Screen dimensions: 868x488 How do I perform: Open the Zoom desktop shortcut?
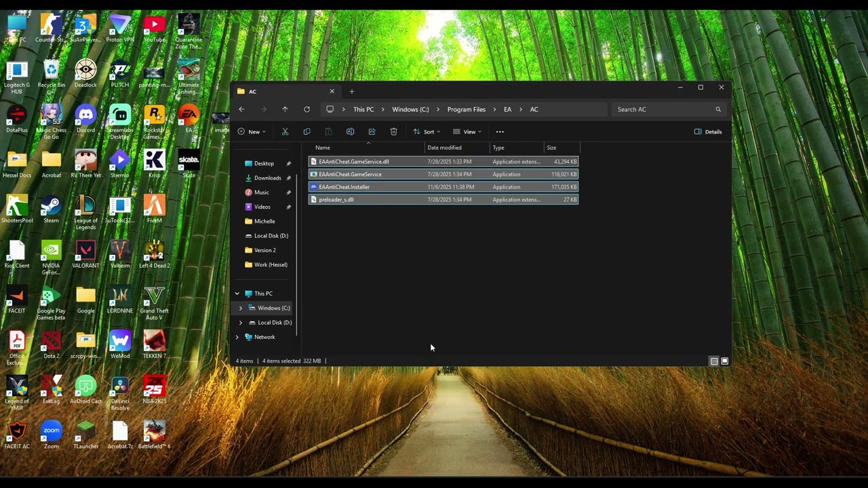point(51,436)
